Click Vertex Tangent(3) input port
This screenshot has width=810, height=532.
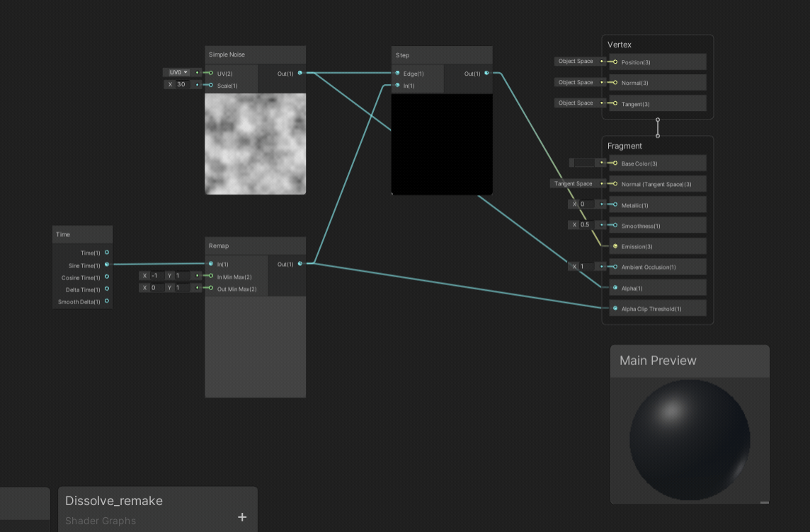[x=615, y=103]
